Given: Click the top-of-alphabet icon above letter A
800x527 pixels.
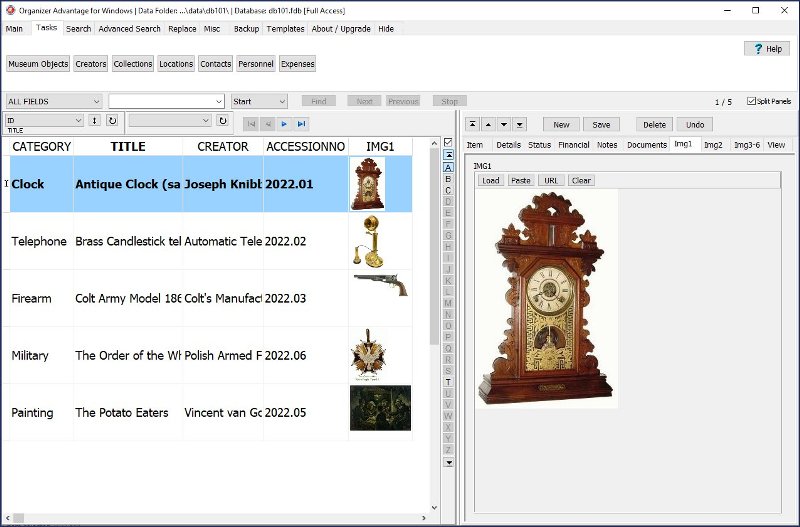Looking at the screenshot, I should point(448,155).
